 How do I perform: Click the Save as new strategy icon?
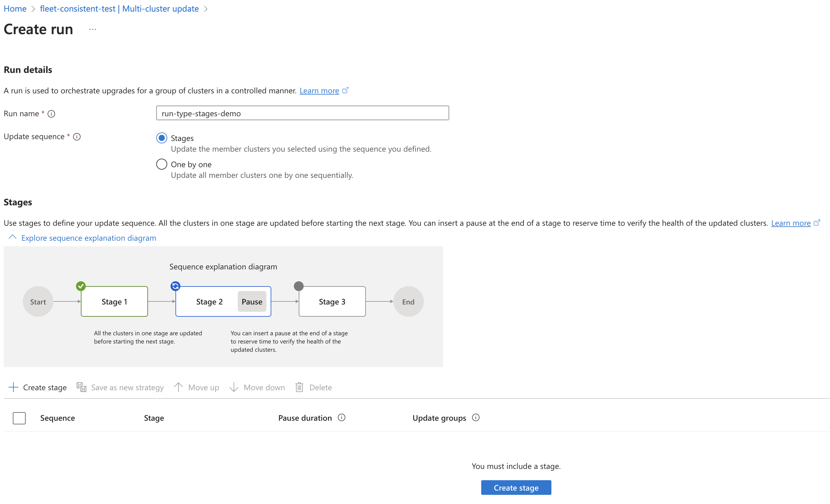click(x=81, y=387)
